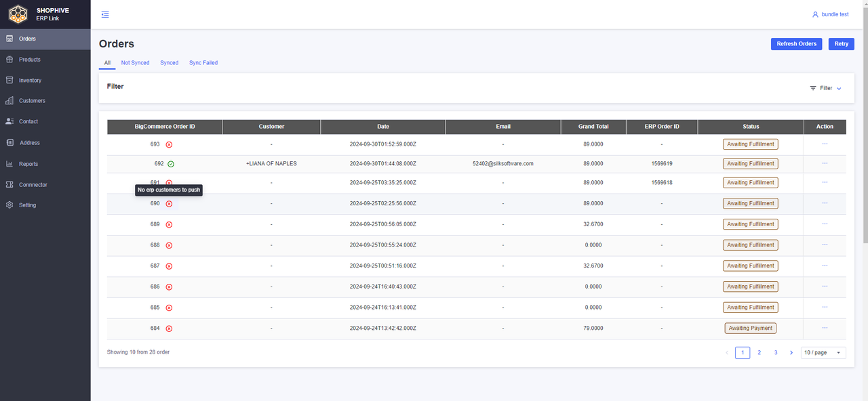Open the Customers sidebar icon
Viewport: 868px width, 401px height.
9,101
